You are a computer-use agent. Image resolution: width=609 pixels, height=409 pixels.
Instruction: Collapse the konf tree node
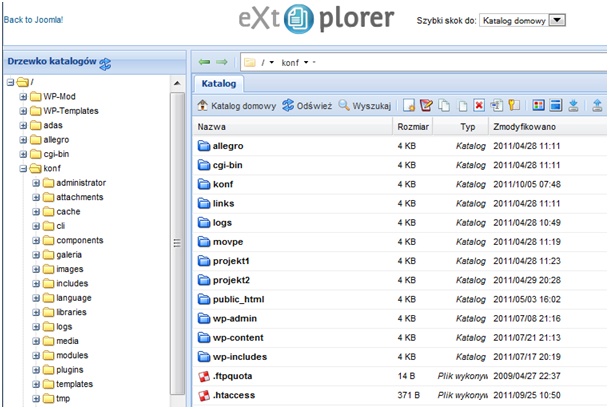point(23,168)
